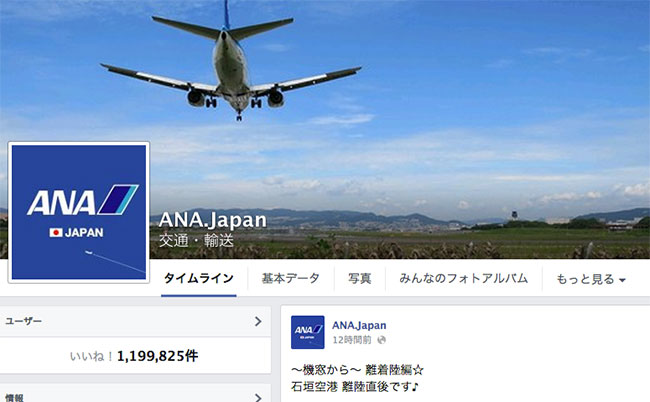Open the 基本データ tab

291,278
